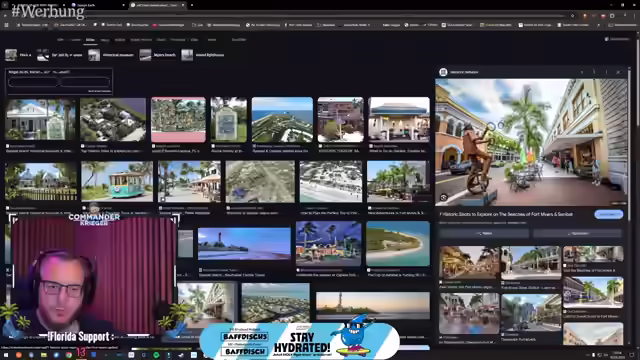The image size is (640, 360).
Task: Open Steam from the taskbar
Action: pyautogui.click(x=181, y=355)
